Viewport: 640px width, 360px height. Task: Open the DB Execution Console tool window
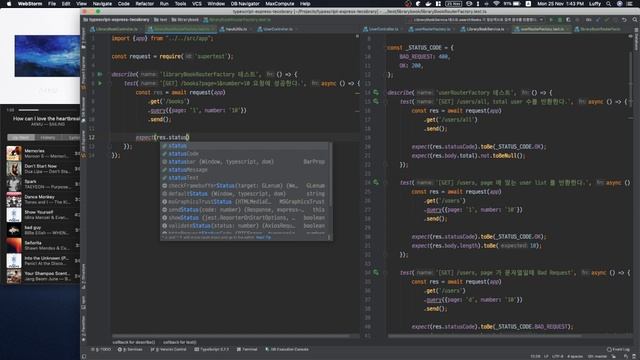287,349
